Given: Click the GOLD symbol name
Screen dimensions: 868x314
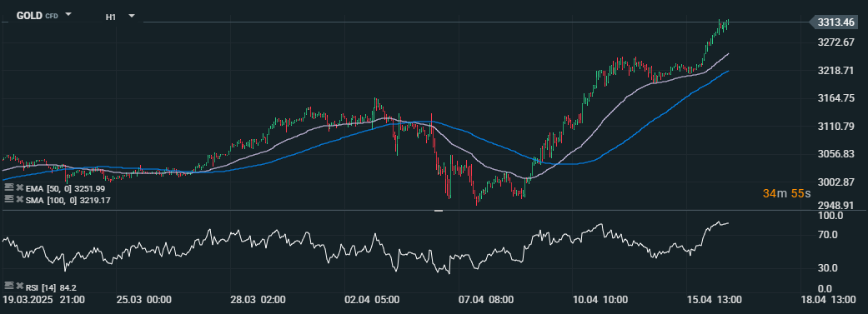Looking at the screenshot, I should [x=29, y=16].
